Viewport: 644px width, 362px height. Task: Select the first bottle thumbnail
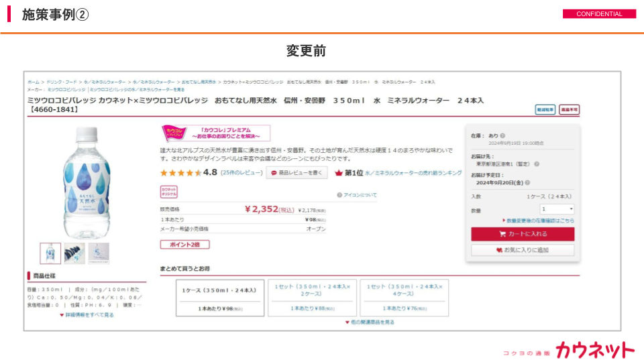pos(50,253)
